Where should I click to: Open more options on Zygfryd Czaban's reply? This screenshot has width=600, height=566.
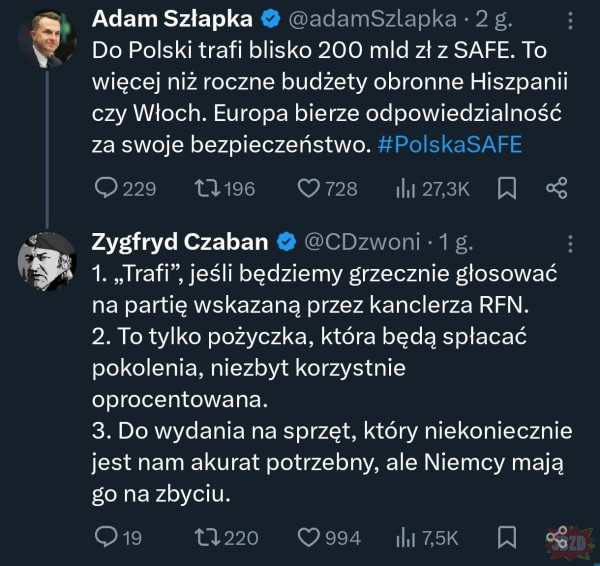pyautogui.click(x=570, y=243)
